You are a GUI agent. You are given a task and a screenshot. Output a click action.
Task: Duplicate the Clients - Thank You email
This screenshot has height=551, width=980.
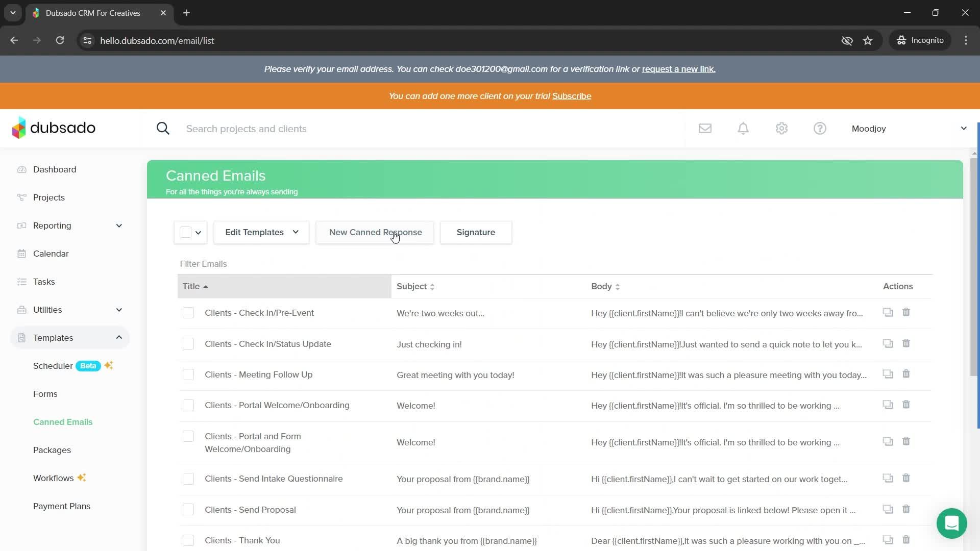point(888,540)
